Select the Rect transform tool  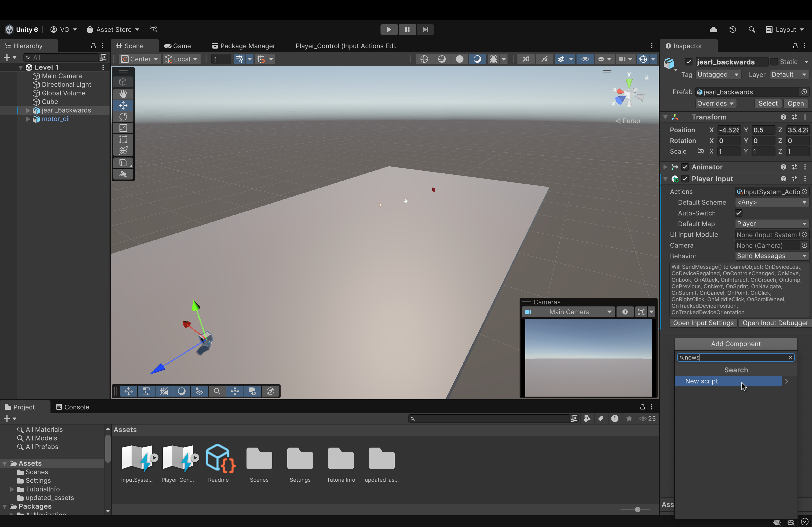[123, 140]
